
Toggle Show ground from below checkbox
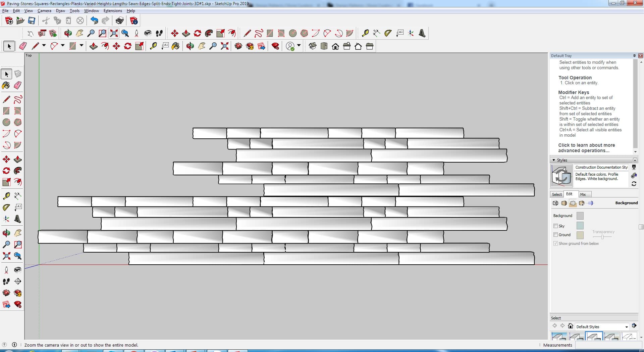(555, 244)
